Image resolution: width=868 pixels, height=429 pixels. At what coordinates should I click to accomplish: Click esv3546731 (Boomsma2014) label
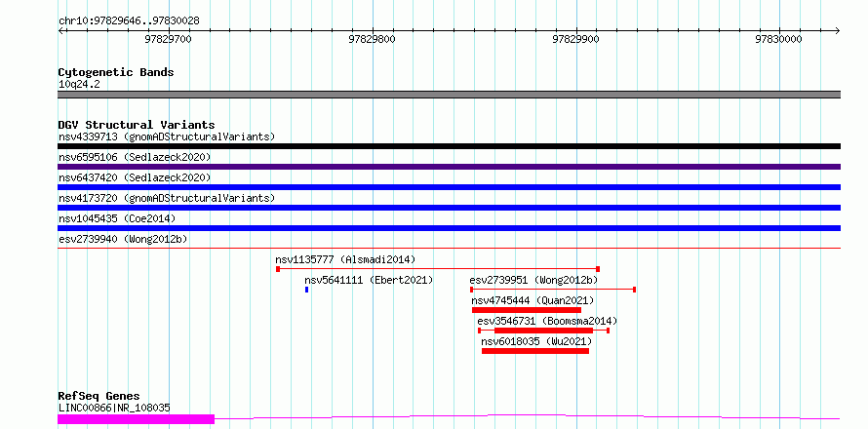pos(547,321)
